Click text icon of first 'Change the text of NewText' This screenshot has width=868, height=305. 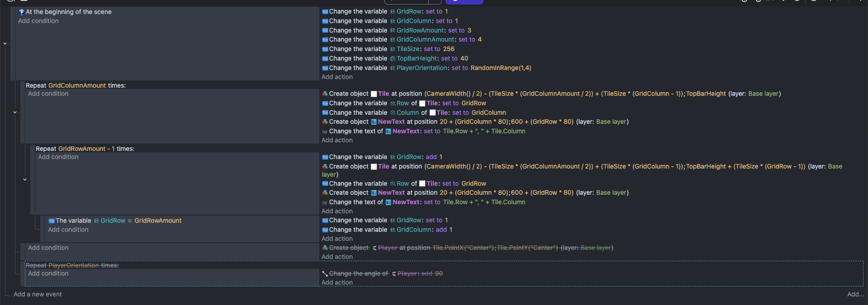[x=325, y=131]
